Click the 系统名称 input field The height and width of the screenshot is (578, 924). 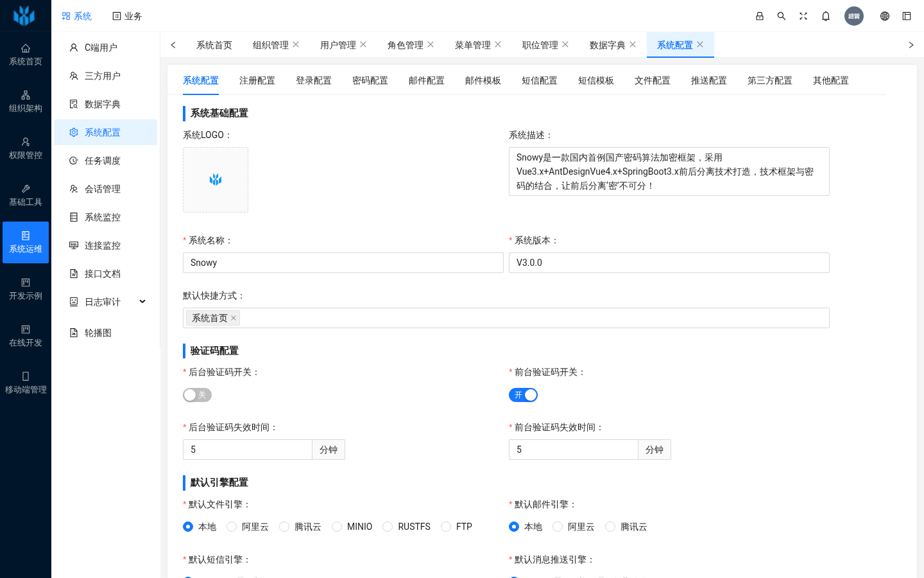343,263
